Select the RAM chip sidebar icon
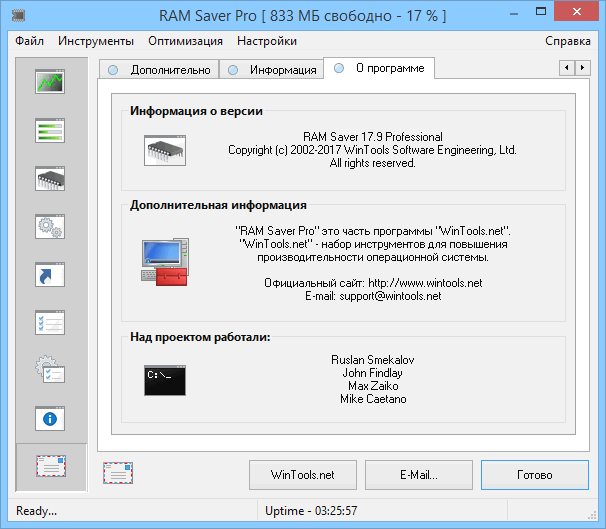 (x=49, y=179)
